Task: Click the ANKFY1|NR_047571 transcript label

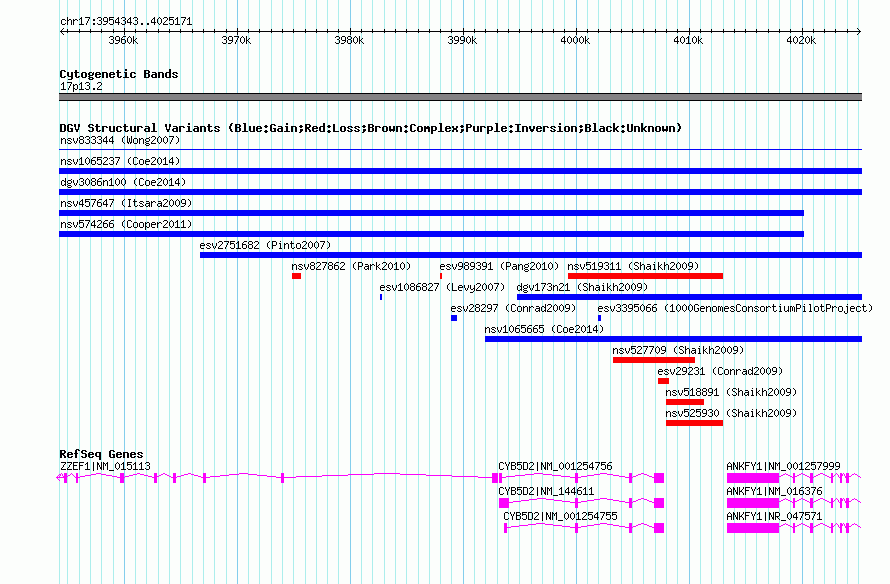Action: tap(774, 516)
